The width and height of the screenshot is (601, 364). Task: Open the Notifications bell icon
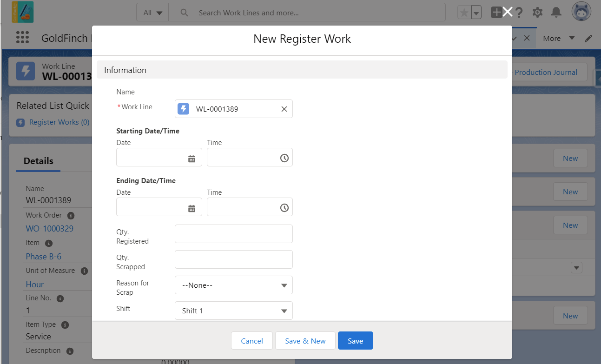click(x=556, y=13)
